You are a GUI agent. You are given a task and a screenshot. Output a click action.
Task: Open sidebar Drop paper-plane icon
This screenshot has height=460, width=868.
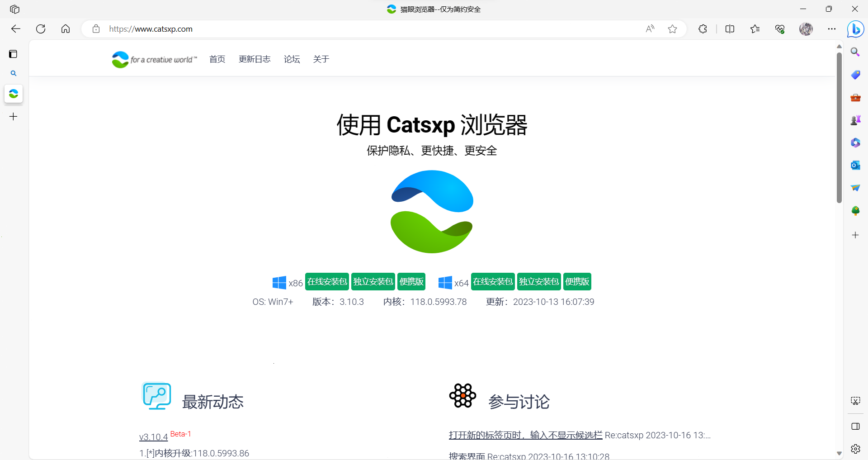point(855,188)
